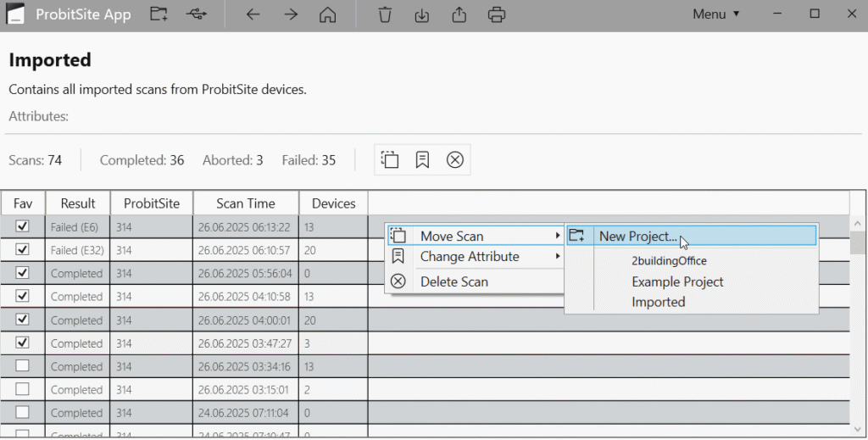Click the new project folder icon in title bar
This screenshot has height=440, width=868.
[x=159, y=14]
